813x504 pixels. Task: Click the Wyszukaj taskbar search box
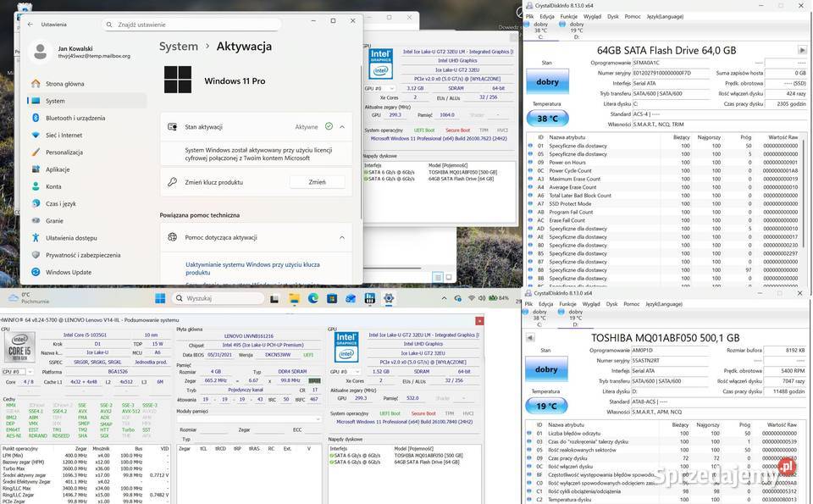tap(218, 298)
